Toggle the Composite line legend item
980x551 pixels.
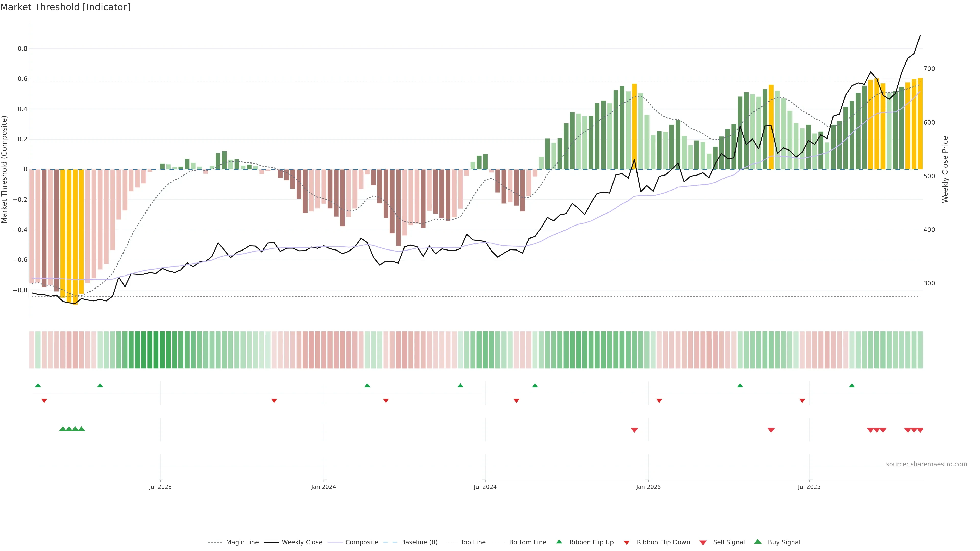361,542
